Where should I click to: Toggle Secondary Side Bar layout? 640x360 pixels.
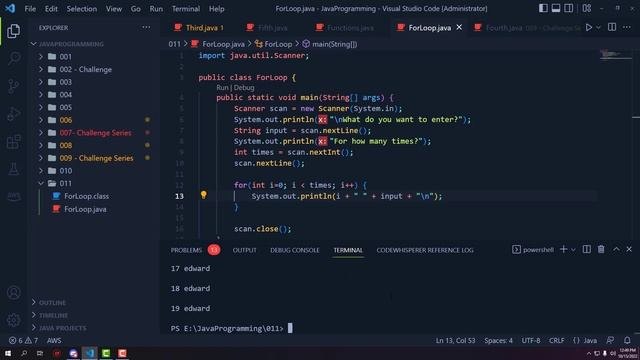[x=568, y=8]
